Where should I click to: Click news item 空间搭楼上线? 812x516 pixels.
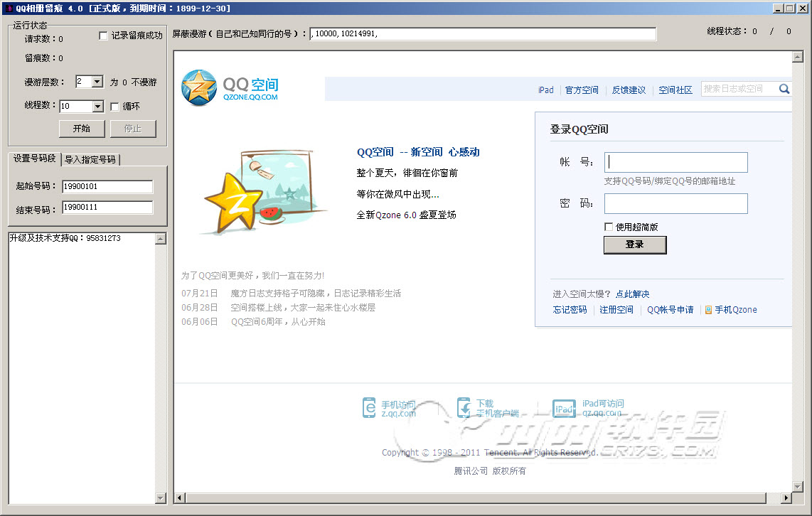coord(303,308)
